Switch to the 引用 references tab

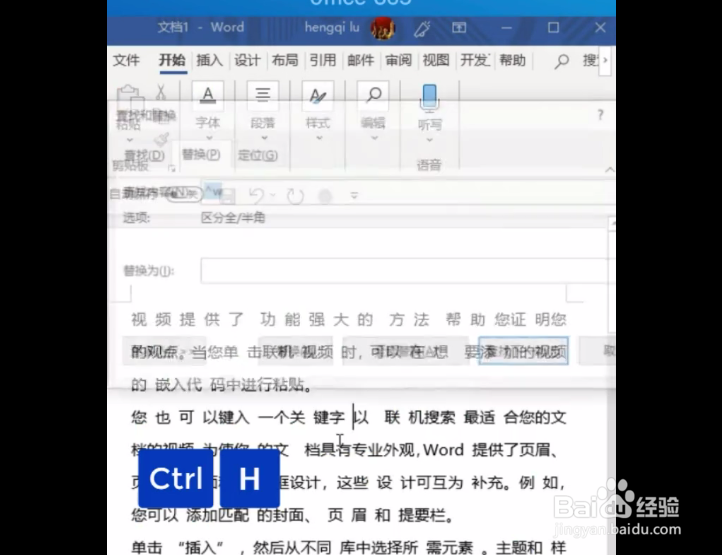pos(322,60)
